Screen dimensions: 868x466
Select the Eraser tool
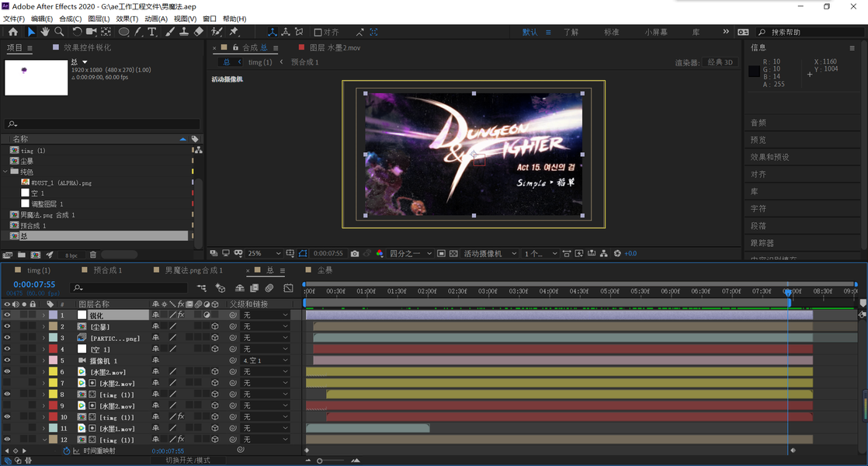[199, 32]
